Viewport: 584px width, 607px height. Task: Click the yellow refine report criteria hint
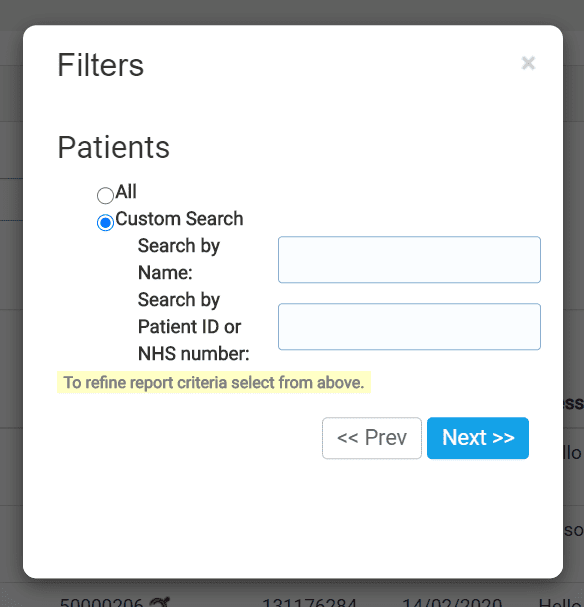pyautogui.click(x=214, y=382)
